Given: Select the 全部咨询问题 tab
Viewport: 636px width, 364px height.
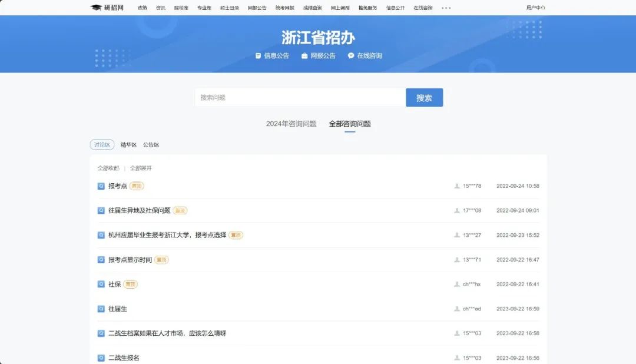Looking at the screenshot, I should (x=350, y=124).
